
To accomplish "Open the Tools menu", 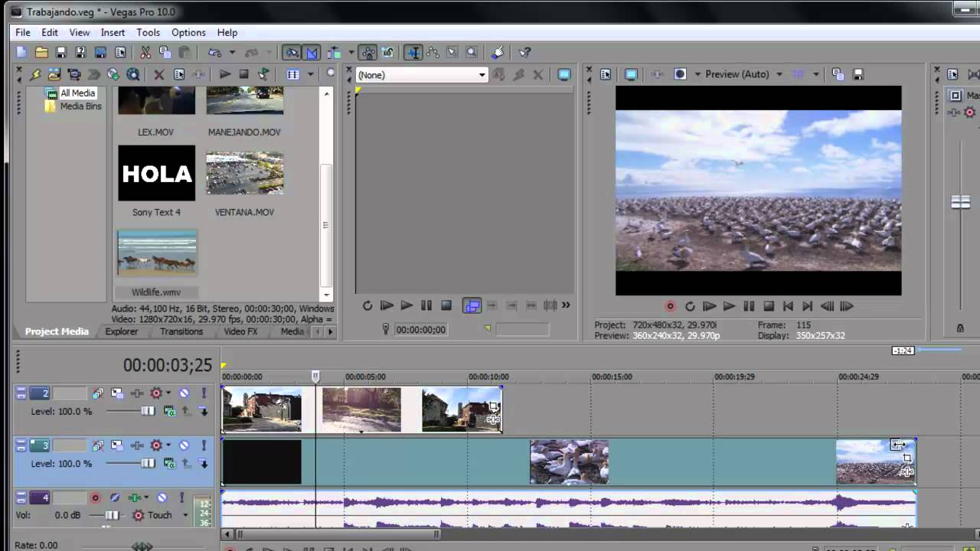I will tap(148, 32).
